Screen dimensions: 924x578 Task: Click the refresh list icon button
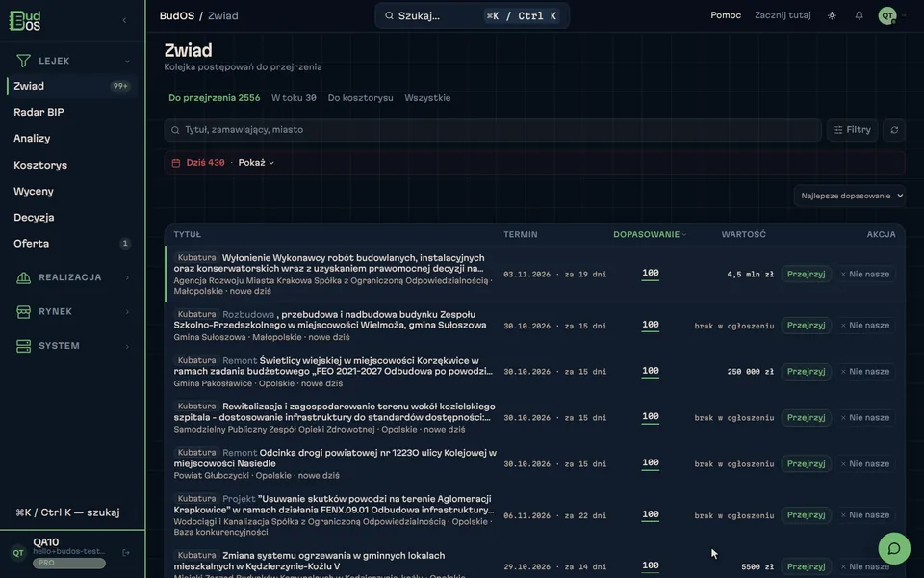[894, 130]
